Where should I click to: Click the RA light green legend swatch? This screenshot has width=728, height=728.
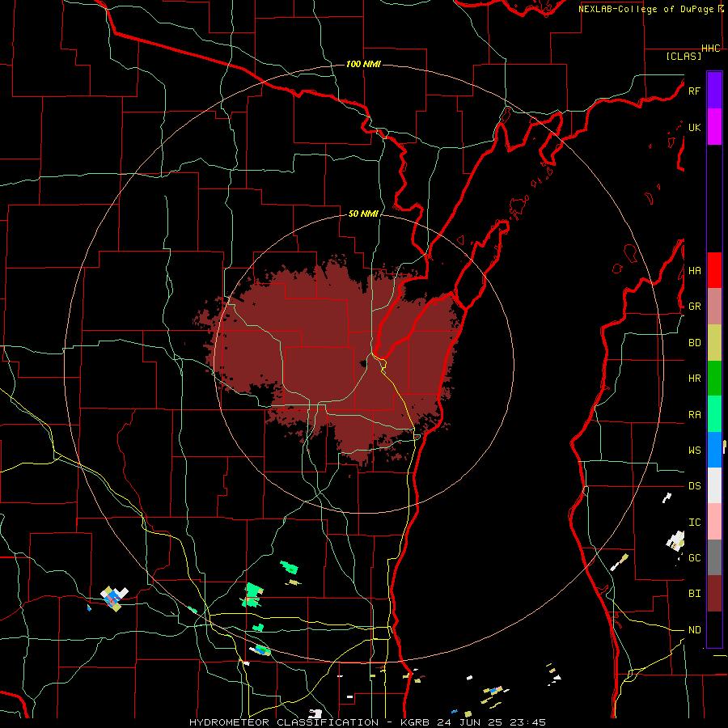[714, 414]
